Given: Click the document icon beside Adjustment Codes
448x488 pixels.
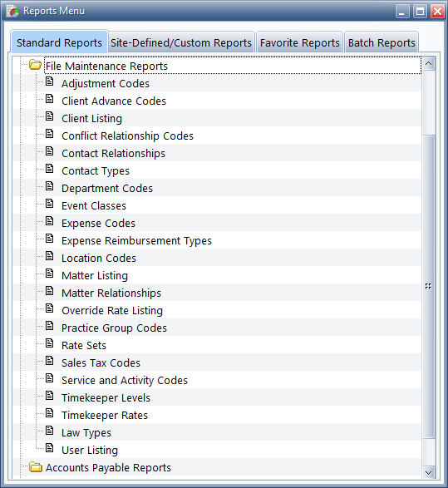Looking at the screenshot, I should [x=50, y=81].
